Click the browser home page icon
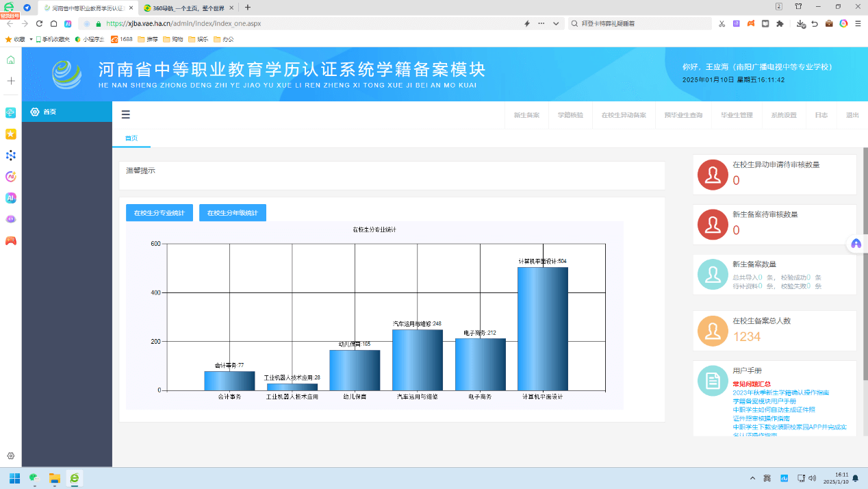The height and width of the screenshot is (489, 868). click(x=53, y=23)
